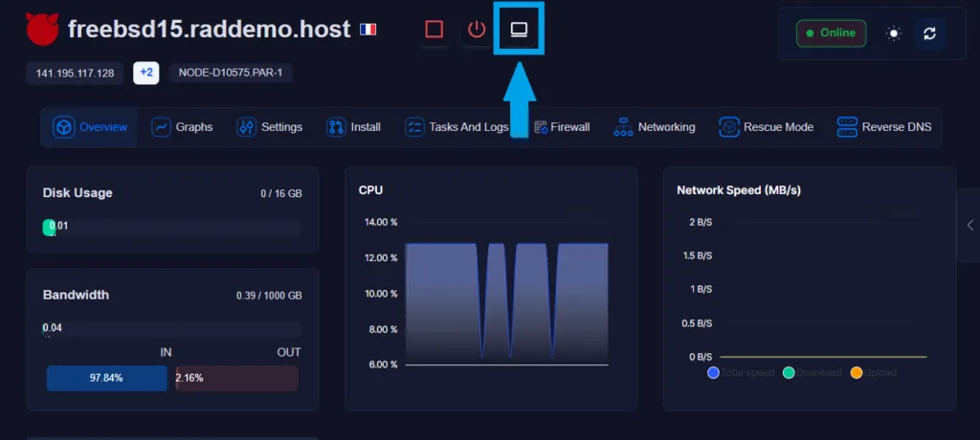Screen dimensions: 980x440
Task: Expand the side panel chevron
Action: (970, 225)
